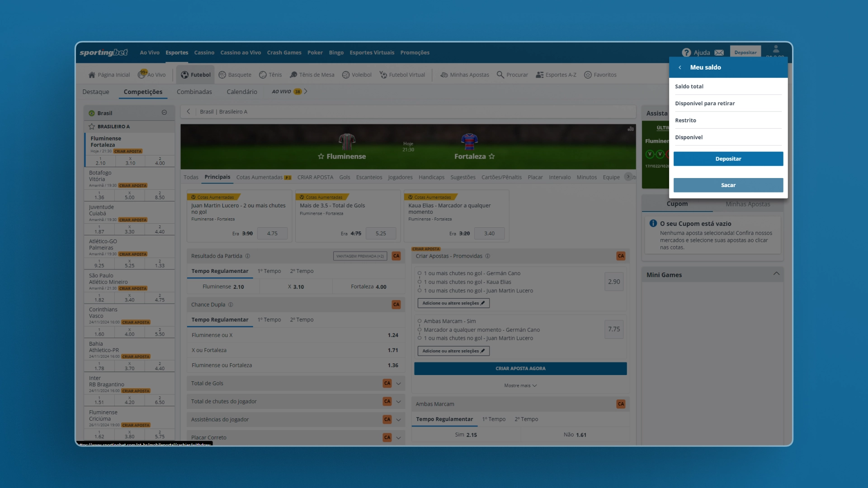The image size is (868, 488).
Task: Favorite Fluminense with its star icon
Action: point(321,156)
